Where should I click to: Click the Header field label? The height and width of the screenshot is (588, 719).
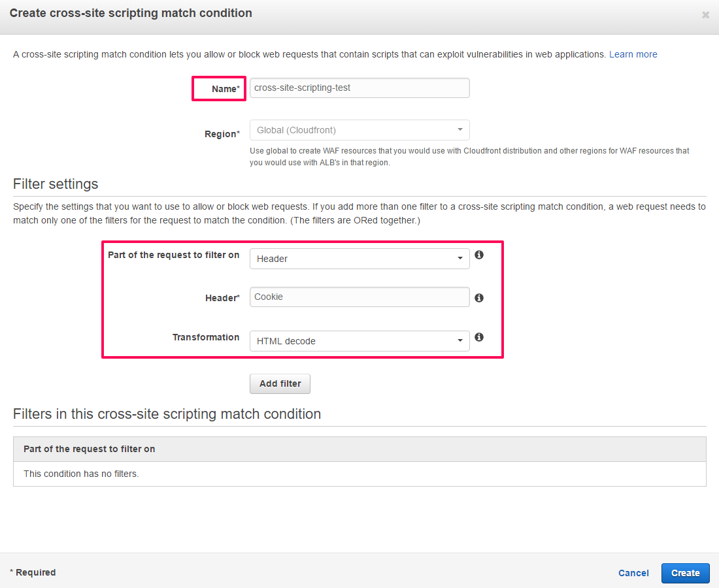pyautogui.click(x=222, y=298)
